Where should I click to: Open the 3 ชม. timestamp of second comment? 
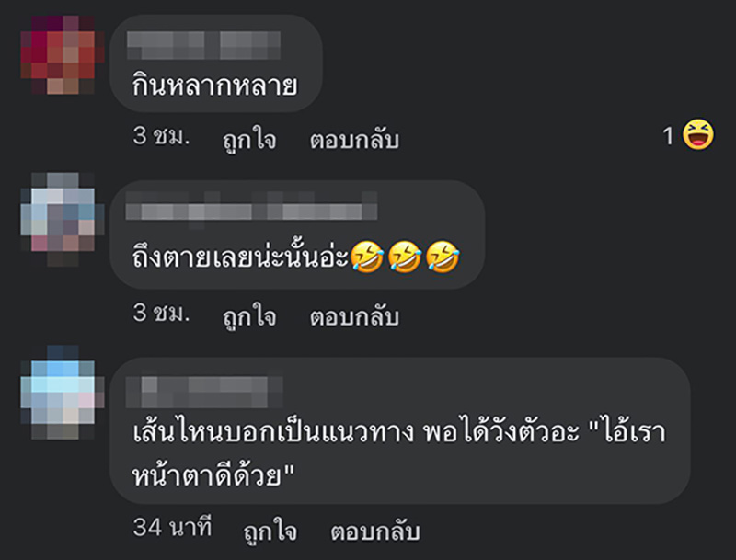click(x=162, y=313)
